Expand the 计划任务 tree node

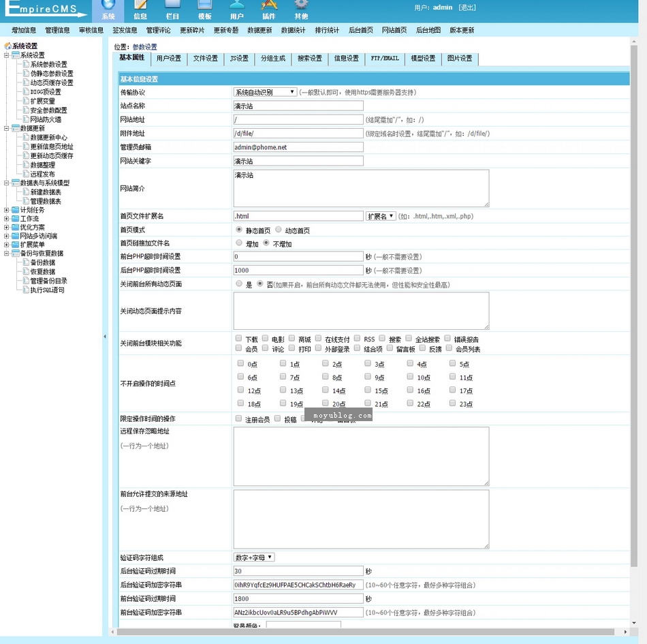6,210
